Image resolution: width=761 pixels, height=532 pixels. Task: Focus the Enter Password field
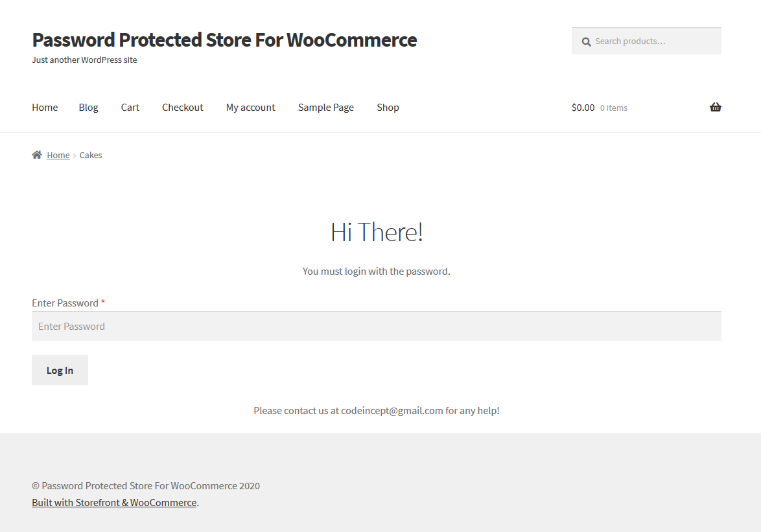[376, 326]
